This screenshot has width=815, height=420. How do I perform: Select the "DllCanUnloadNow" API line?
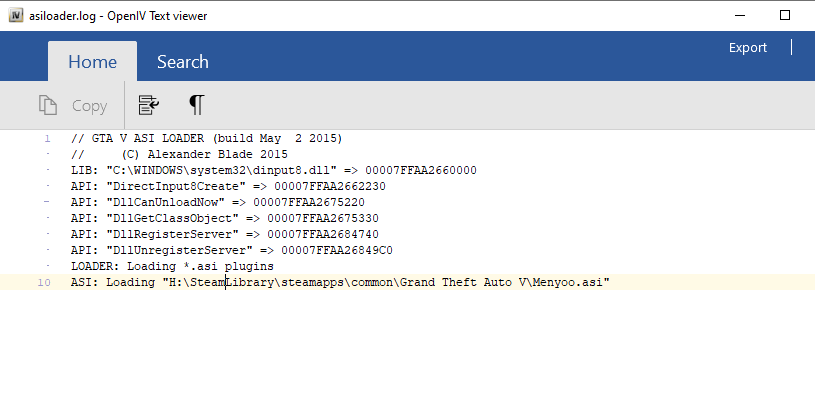click(x=217, y=202)
